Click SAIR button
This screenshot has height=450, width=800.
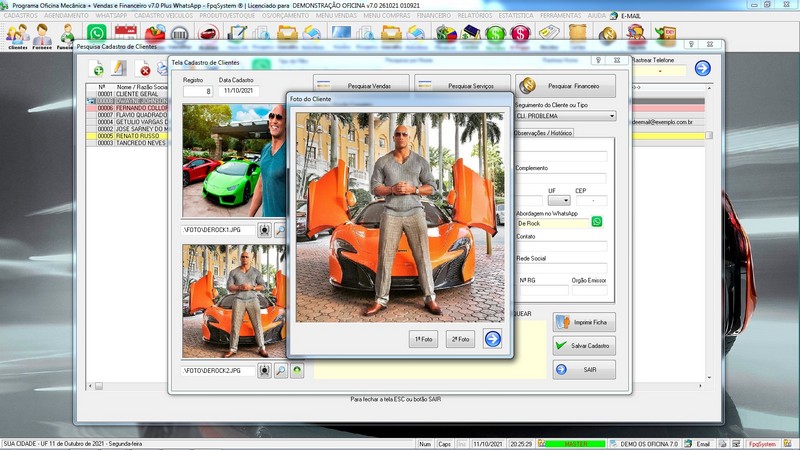pos(584,369)
